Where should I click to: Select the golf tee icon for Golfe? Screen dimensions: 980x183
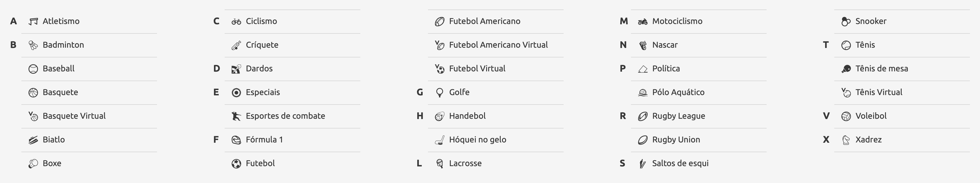(x=440, y=93)
